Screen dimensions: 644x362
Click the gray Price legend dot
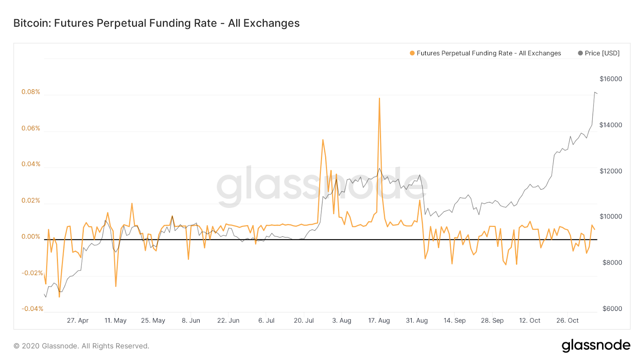[580, 53]
